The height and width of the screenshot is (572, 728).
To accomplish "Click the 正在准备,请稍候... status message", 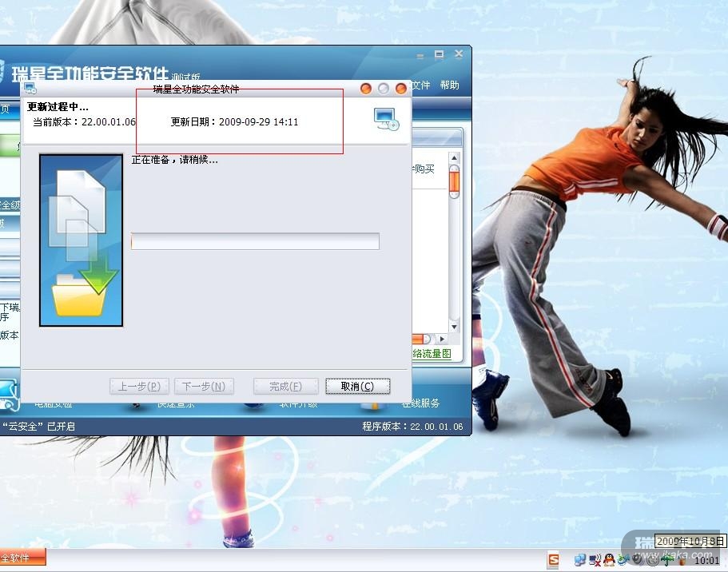I will pos(174,160).
